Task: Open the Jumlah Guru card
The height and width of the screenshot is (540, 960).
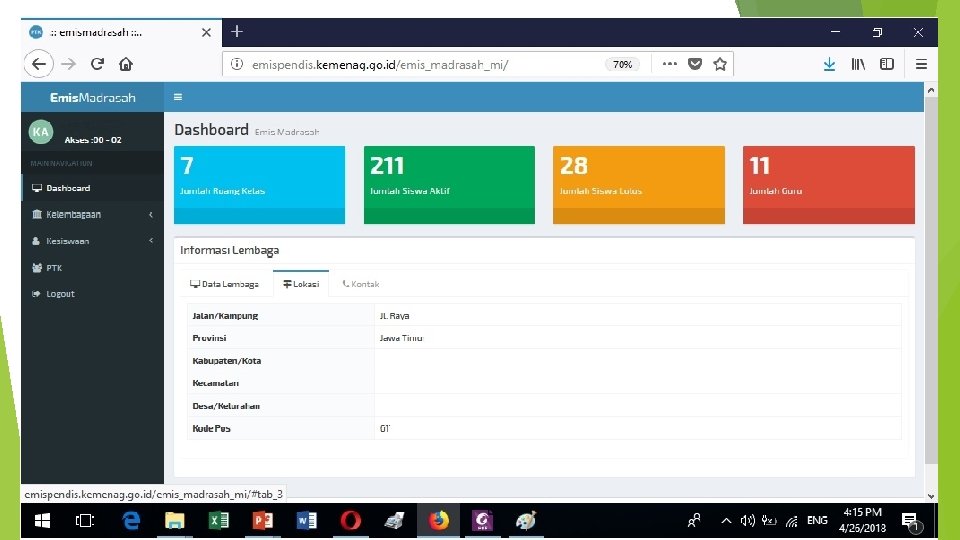Action: point(829,185)
